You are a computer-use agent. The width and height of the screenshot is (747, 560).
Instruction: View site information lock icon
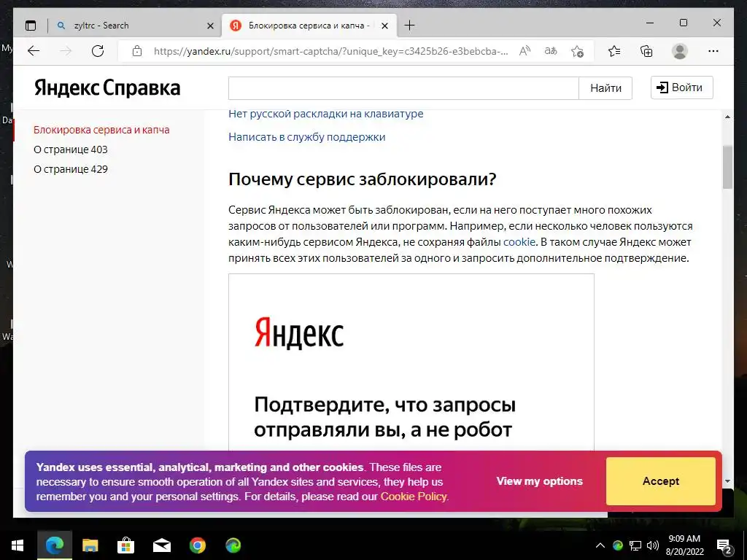137,51
